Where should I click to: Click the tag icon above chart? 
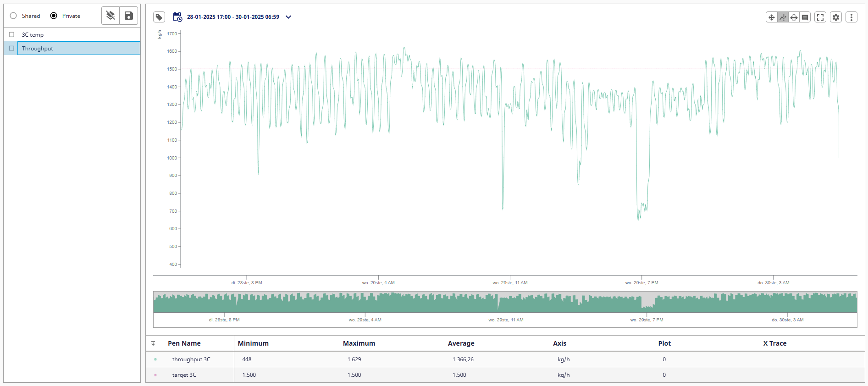coord(159,17)
